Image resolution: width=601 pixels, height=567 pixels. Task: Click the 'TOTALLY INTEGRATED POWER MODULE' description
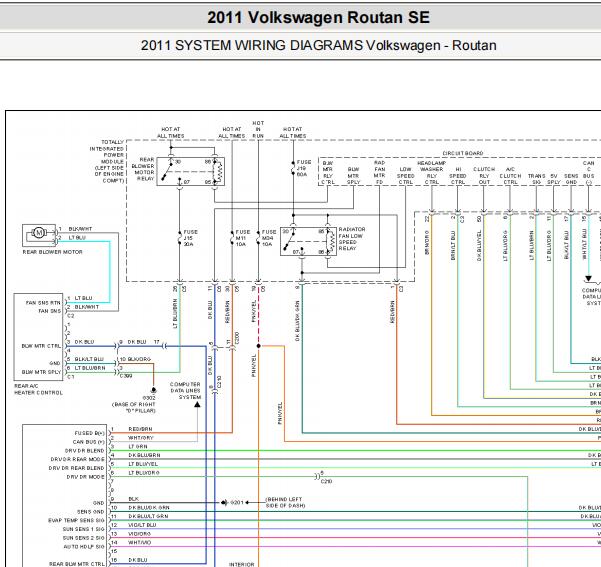108,161
